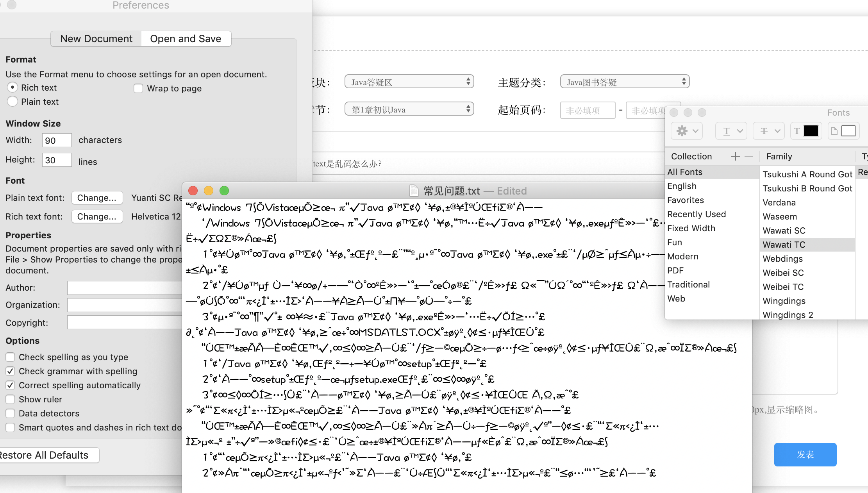Click the Author text field
The image size is (868, 493).
(x=125, y=288)
